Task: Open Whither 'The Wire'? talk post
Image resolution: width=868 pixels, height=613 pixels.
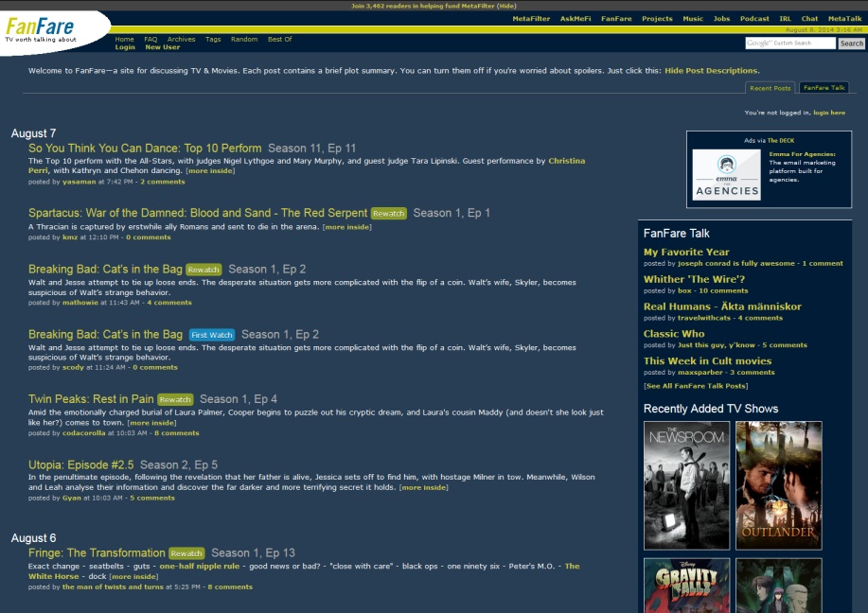Action: [694, 279]
